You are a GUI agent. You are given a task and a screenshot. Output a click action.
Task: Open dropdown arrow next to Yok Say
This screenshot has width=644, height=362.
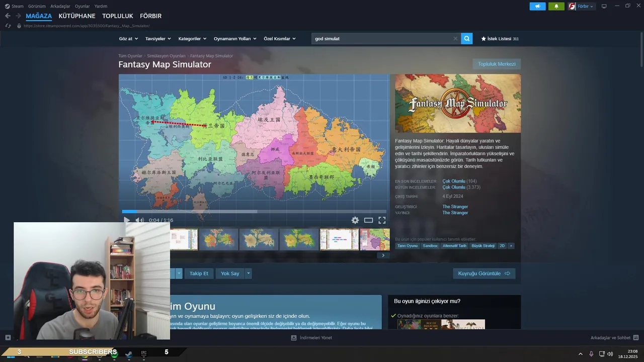point(248,274)
